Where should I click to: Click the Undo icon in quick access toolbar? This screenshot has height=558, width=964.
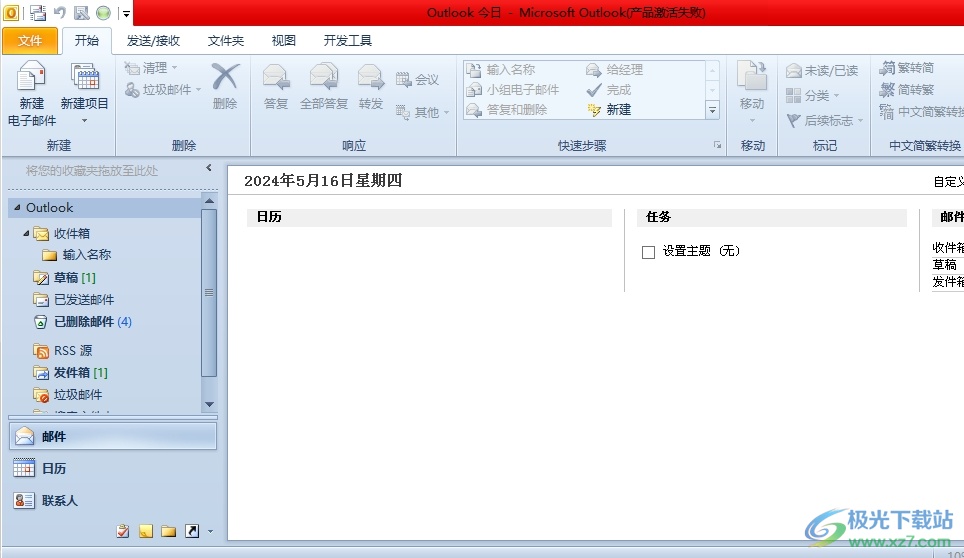tap(60, 12)
